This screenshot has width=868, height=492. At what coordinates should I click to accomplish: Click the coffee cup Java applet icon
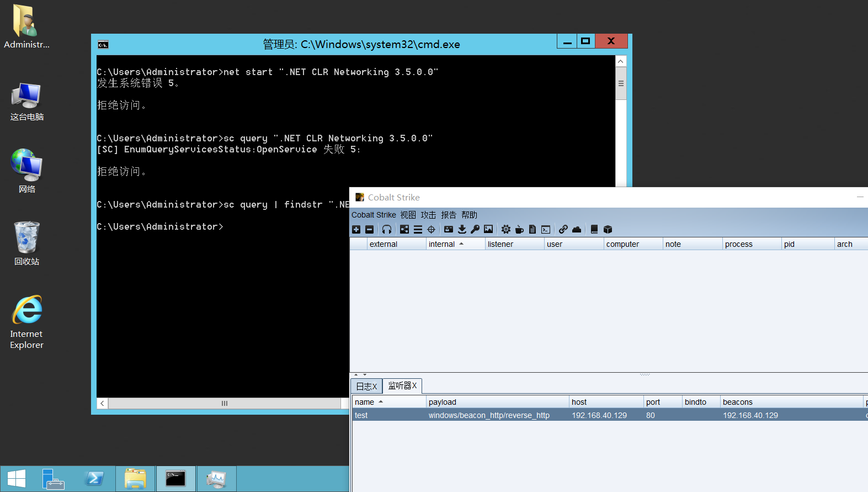[x=519, y=229]
